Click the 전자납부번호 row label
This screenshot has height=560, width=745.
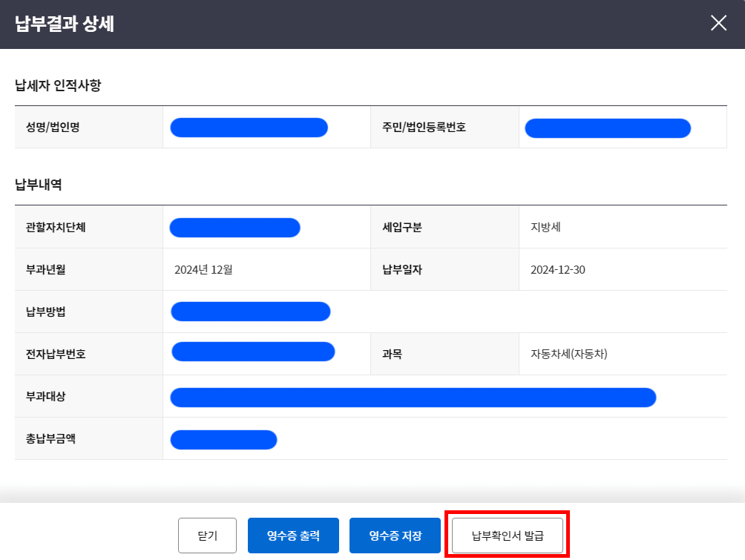(x=57, y=354)
